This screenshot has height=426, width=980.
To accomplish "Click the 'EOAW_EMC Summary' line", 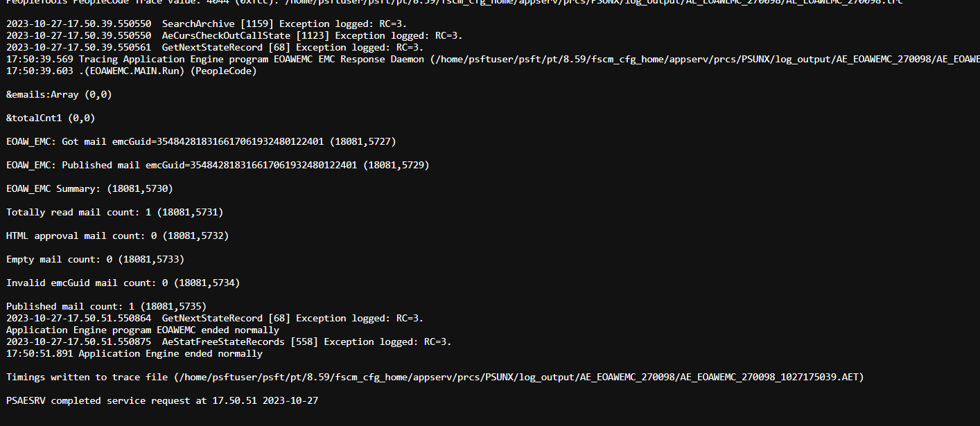I will pyautogui.click(x=89, y=188).
